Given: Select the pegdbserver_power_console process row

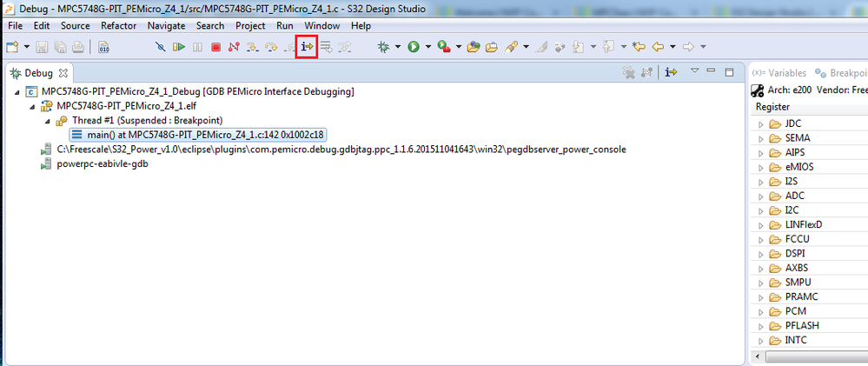Looking at the screenshot, I should pos(334,150).
